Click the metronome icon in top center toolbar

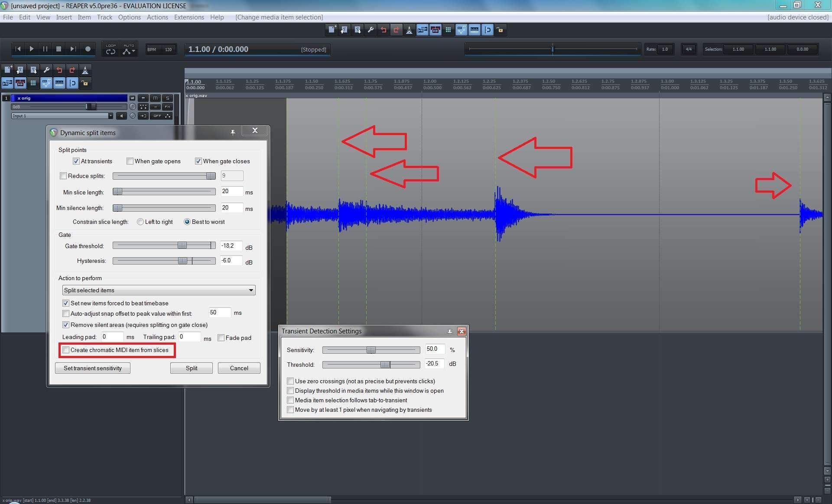(409, 30)
